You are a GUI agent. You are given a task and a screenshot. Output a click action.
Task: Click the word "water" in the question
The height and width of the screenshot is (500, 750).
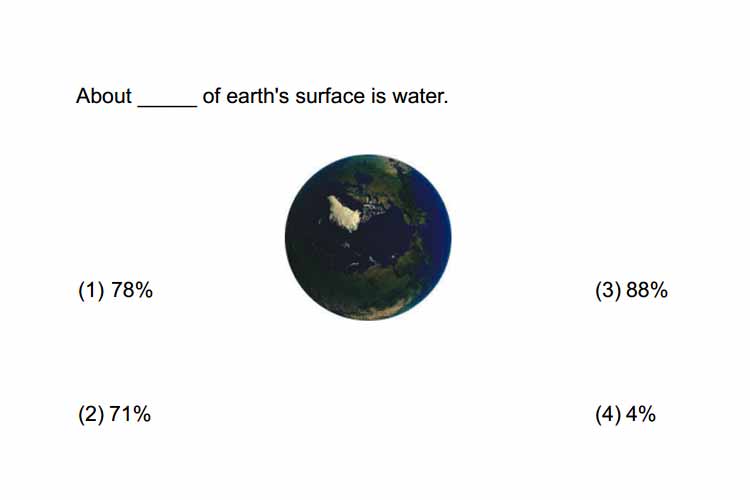419,96
